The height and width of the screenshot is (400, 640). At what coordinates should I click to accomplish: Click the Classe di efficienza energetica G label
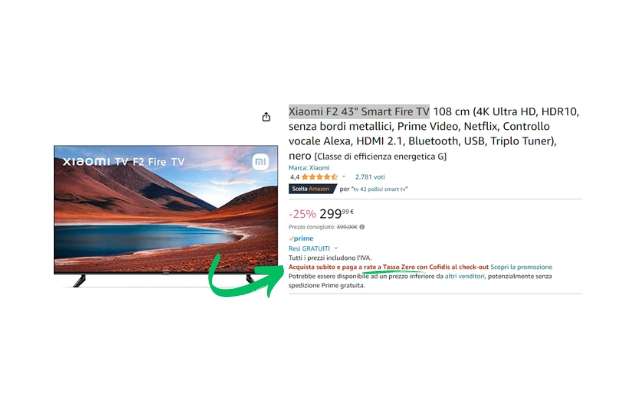(x=380, y=157)
